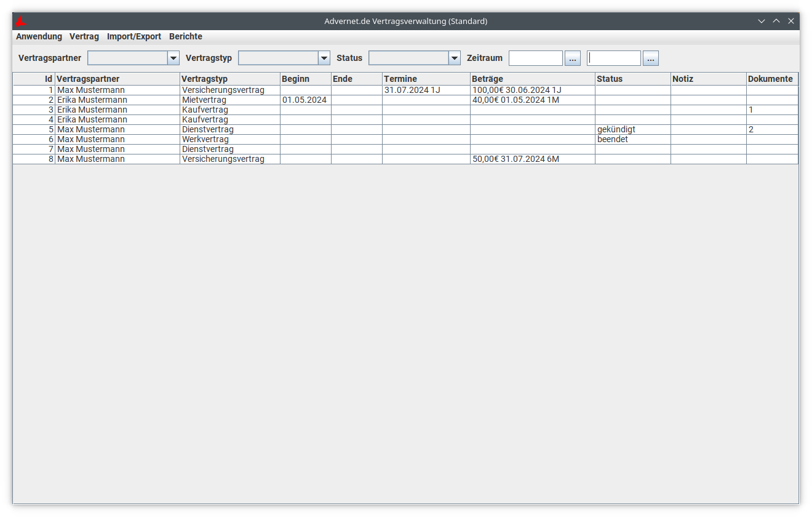Click the beendet status cell
812x517 pixels.
633,139
